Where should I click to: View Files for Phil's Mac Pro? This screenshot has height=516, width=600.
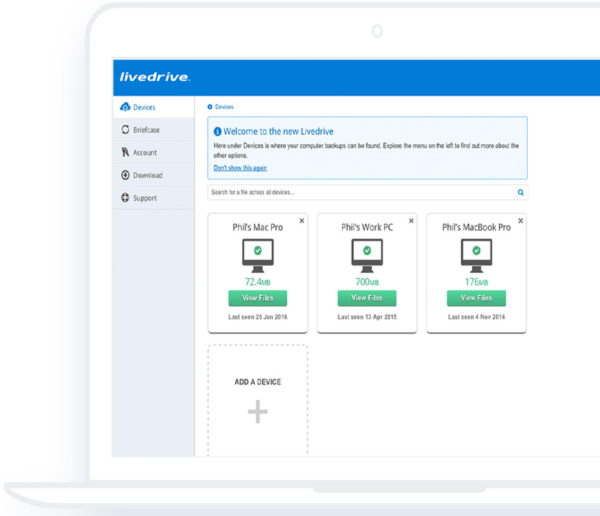click(x=258, y=298)
